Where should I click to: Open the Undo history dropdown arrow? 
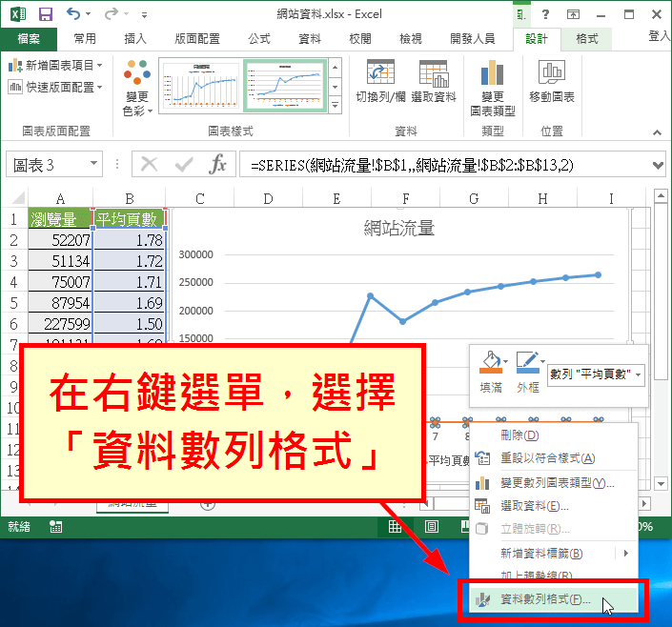(x=89, y=14)
